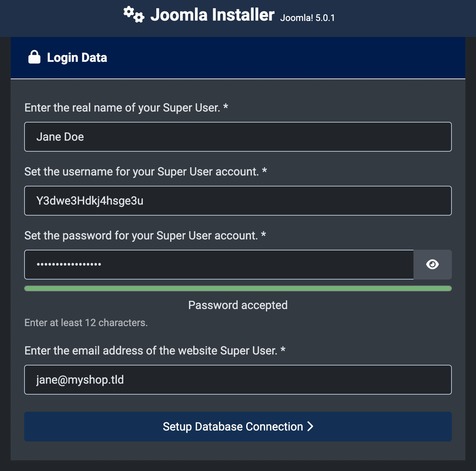Click the 'Set the username' label
476x471 pixels.
(142, 172)
